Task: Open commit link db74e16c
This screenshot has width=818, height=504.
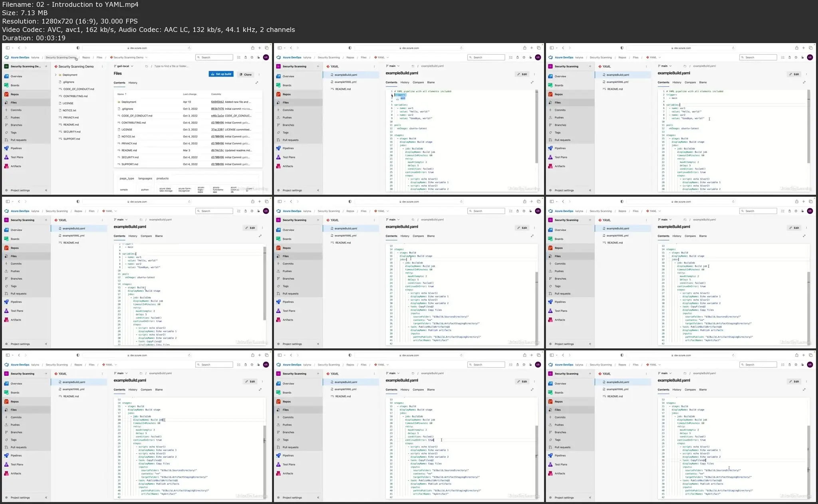Action: (217, 150)
